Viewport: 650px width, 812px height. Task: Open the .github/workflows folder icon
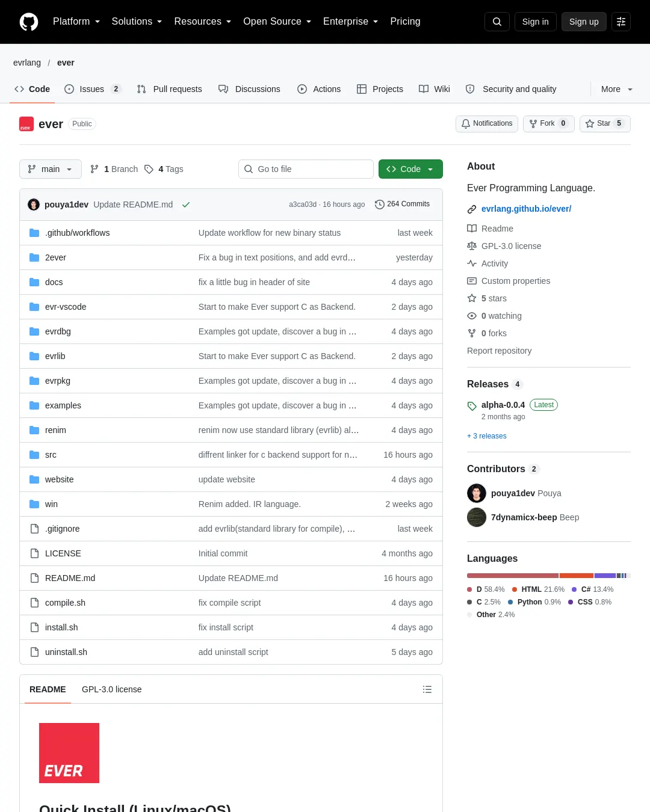click(34, 233)
